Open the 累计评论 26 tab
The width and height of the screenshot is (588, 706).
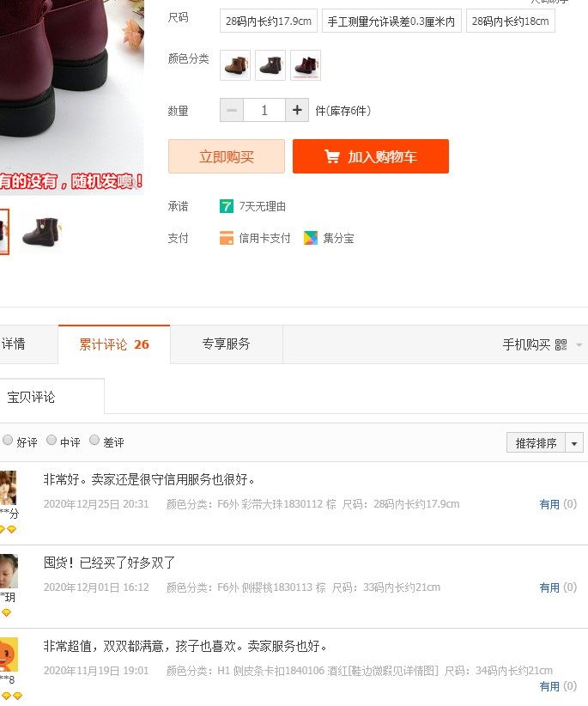click(x=114, y=344)
